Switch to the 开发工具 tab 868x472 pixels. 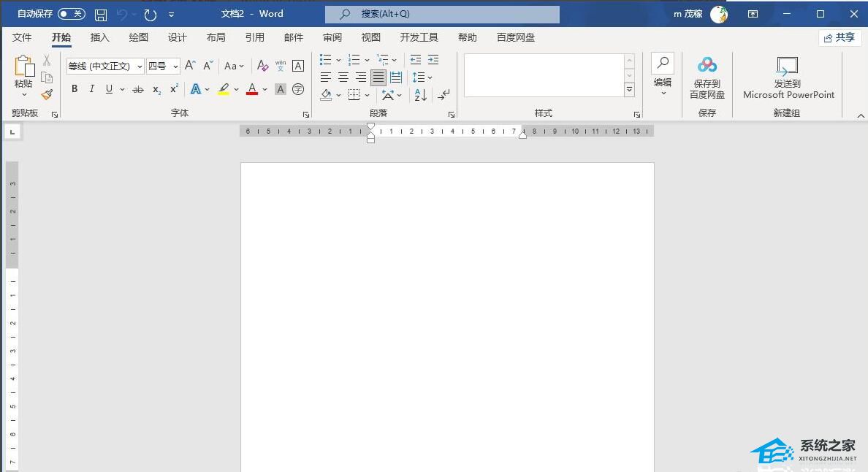[419, 37]
